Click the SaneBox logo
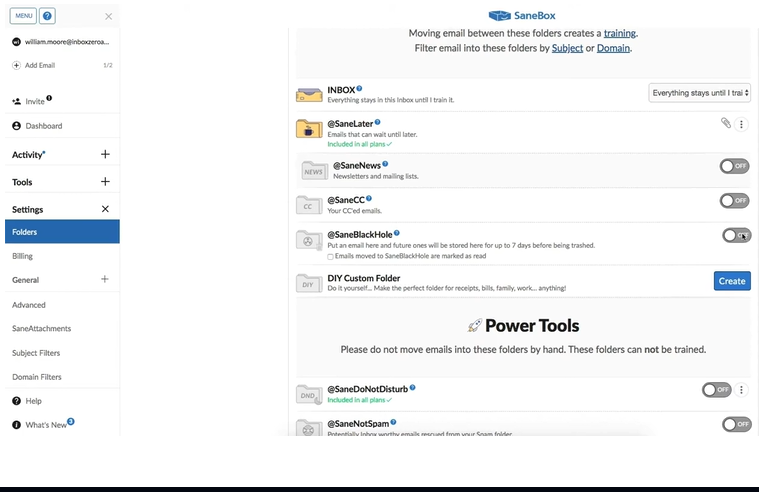Image resolution: width=759 pixels, height=492 pixels. coord(522,15)
